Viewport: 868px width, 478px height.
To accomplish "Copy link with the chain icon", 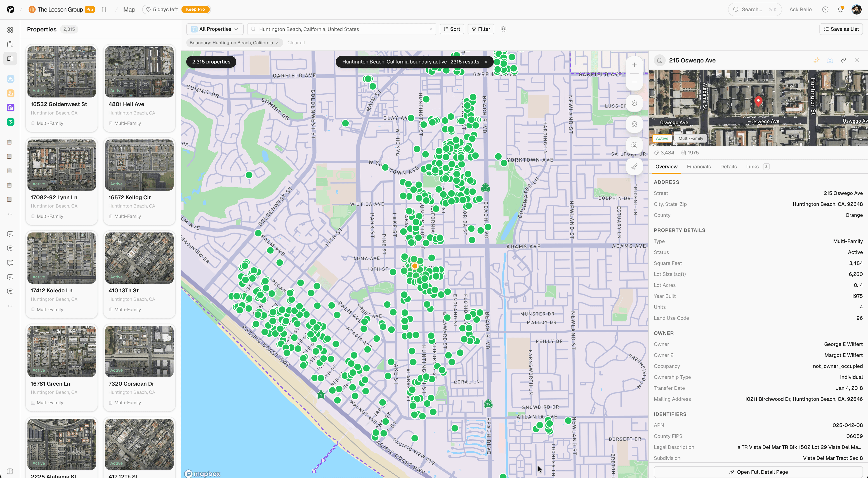I will point(843,61).
